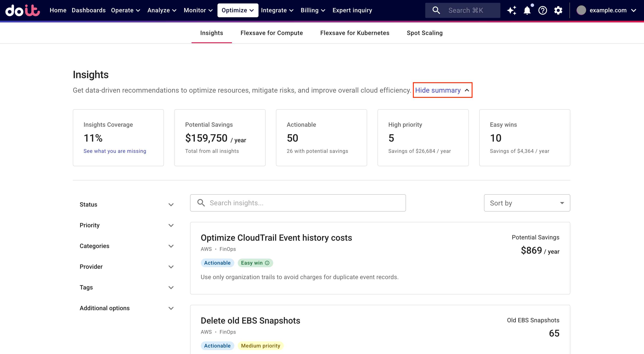Expand the Provider filter
Viewport: 644px width, 354px height.
127,267
